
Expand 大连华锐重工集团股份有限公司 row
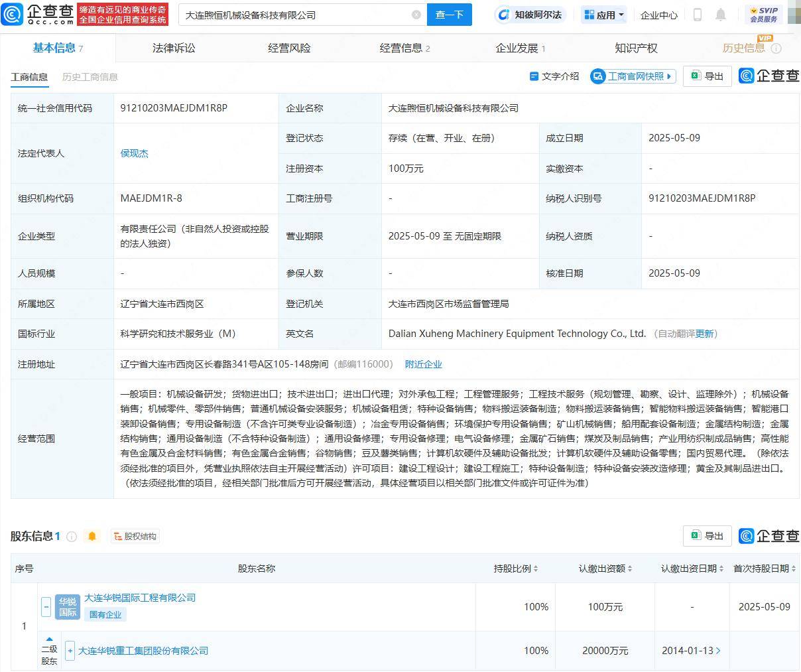coord(70,651)
